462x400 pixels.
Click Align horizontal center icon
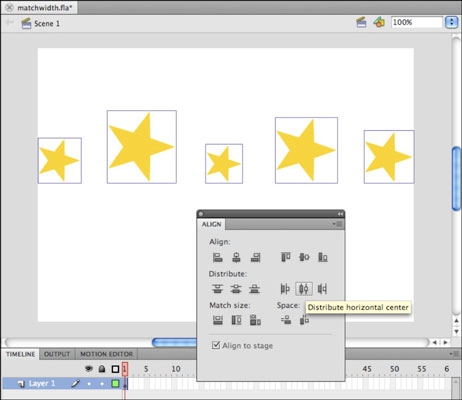click(236, 257)
